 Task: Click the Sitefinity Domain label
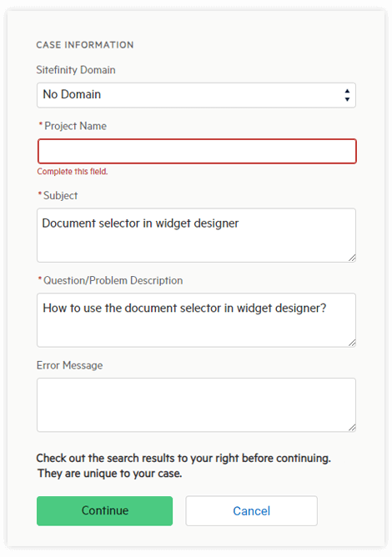pos(76,70)
